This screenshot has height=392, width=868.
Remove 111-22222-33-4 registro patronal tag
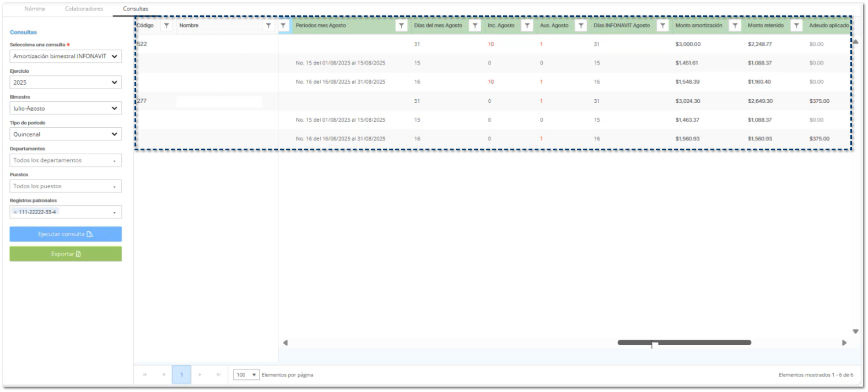pos(15,212)
